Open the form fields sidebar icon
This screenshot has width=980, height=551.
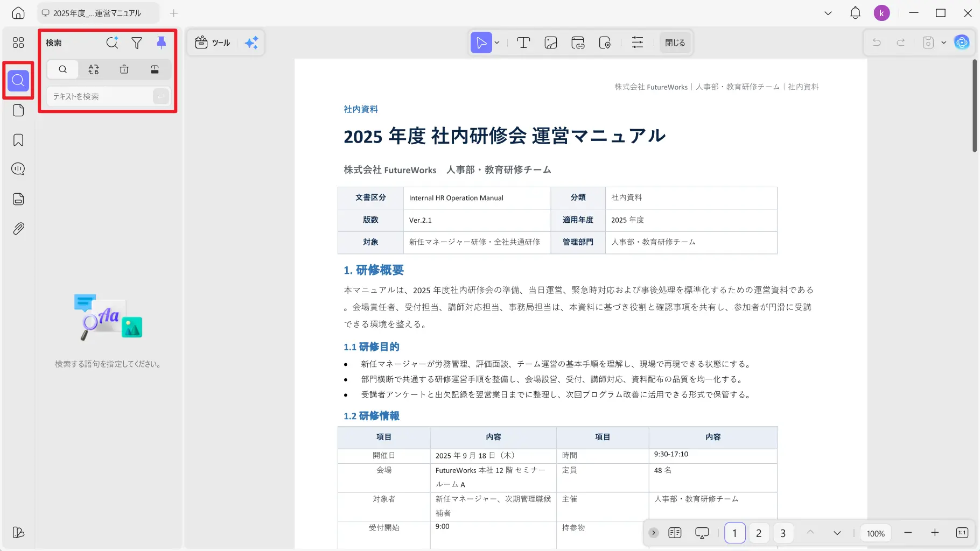pyautogui.click(x=18, y=199)
